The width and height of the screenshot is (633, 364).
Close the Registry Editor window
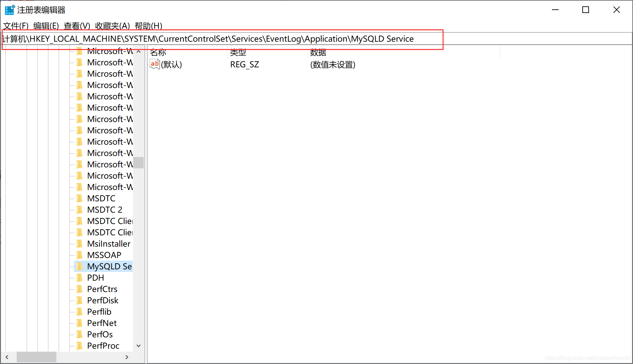[x=617, y=10]
